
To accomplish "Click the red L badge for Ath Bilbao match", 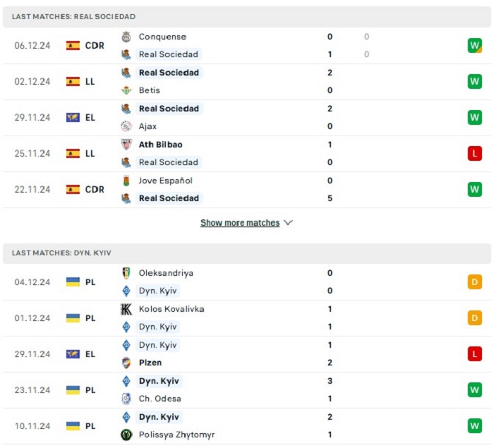I will tap(475, 153).
